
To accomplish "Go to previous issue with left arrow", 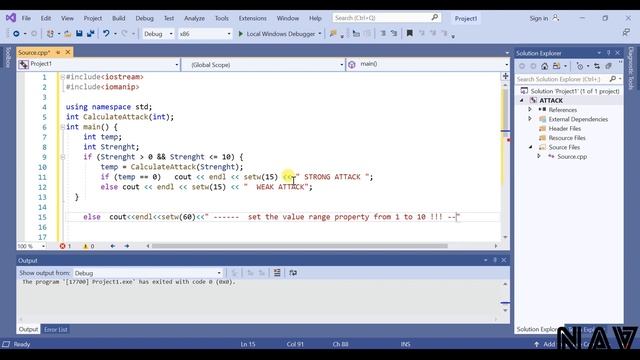I will click(x=113, y=246).
